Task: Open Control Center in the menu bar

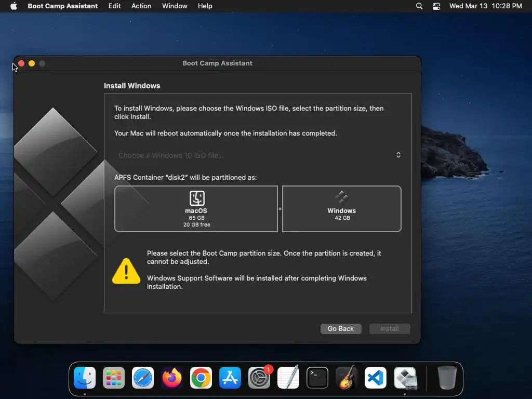Action: click(436, 6)
